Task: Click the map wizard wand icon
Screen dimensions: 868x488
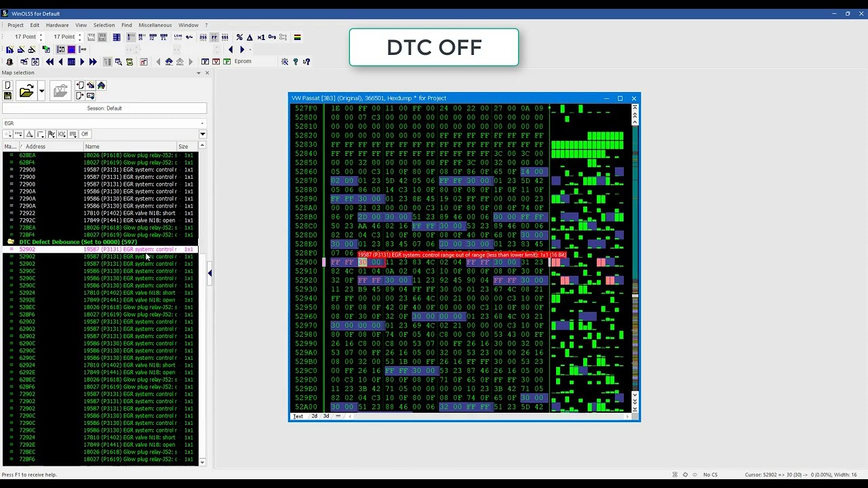Action: pos(90,85)
